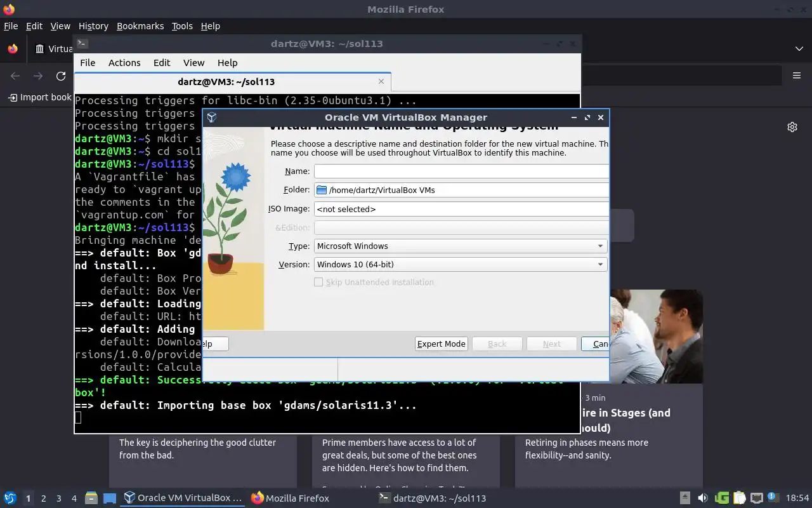This screenshot has height=508, width=812.
Task: Open terminal File menu
Action: tap(88, 63)
